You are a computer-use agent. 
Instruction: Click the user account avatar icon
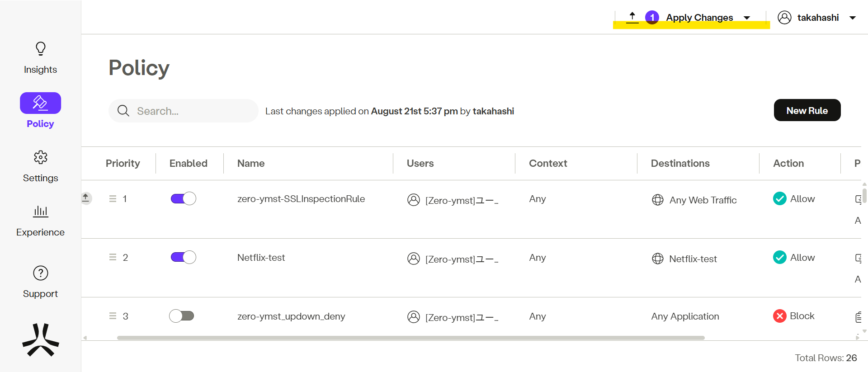click(x=784, y=18)
